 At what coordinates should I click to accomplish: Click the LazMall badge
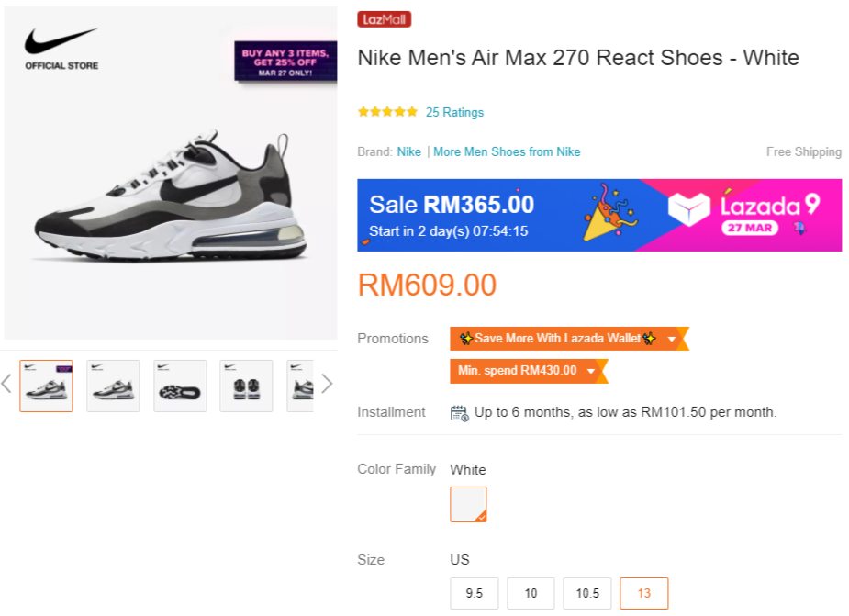[x=384, y=19]
